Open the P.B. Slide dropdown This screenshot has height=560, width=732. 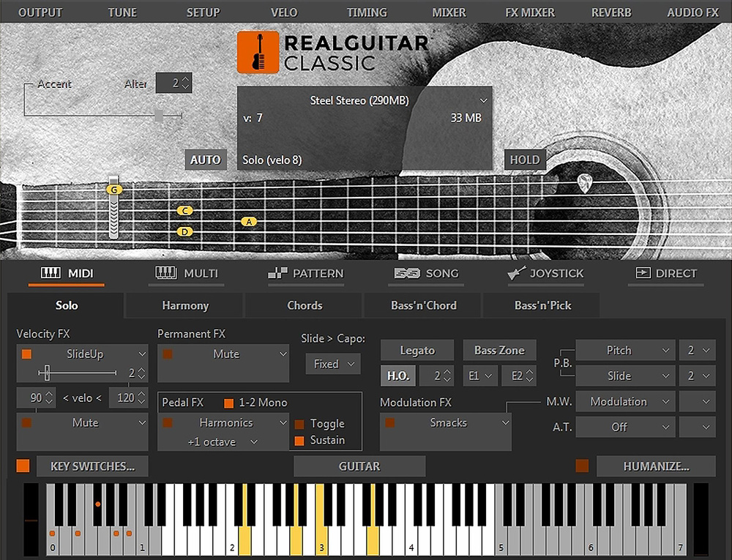[626, 376]
